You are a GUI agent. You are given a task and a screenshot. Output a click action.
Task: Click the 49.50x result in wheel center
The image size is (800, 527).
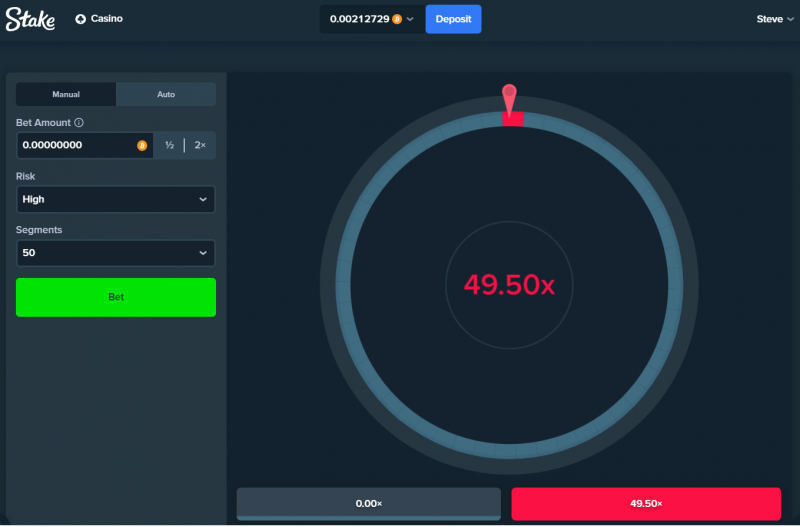tap(509, 285)
